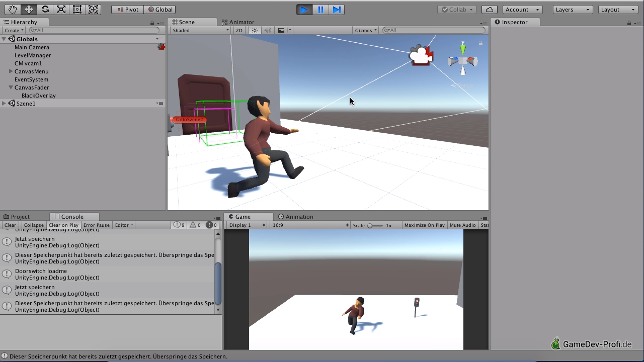
Task: Select the Rotate tool
Action: (45, 9)
